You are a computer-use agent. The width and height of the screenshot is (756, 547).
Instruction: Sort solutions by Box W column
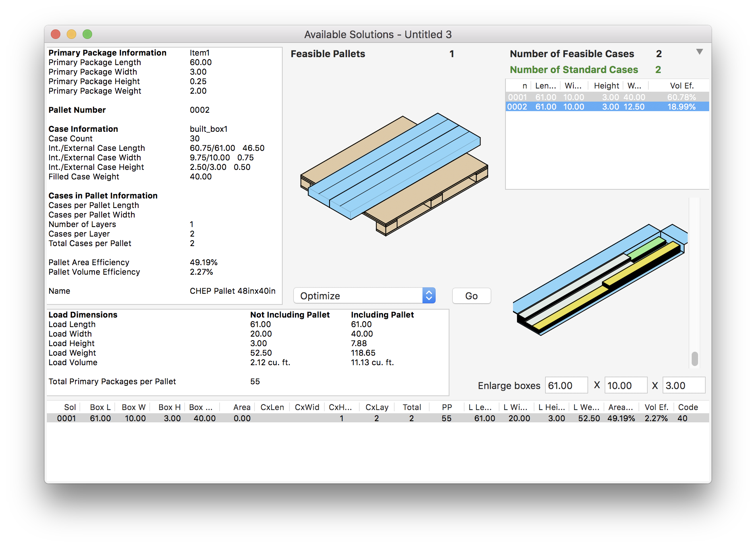133,407
